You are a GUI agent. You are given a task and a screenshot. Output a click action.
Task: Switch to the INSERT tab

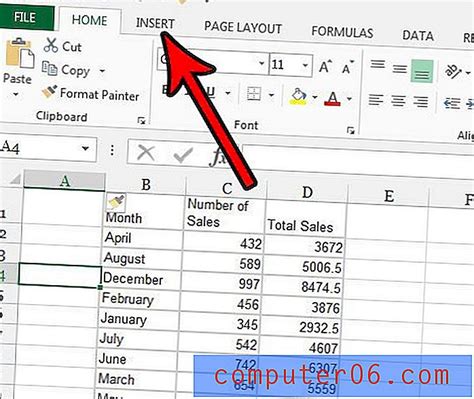tap(155, 23)
